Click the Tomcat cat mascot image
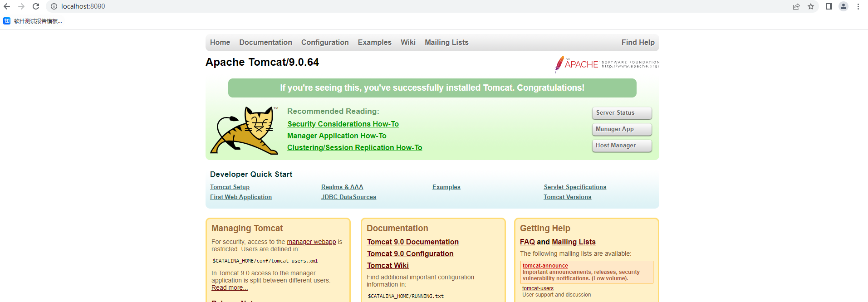 244,131
